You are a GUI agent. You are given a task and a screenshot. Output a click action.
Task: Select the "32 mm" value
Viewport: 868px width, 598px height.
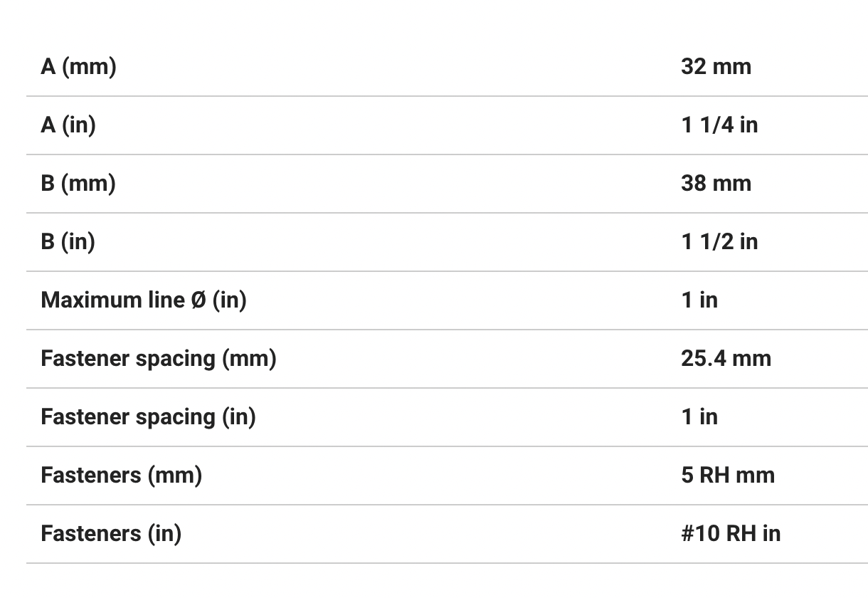(715, 67)
